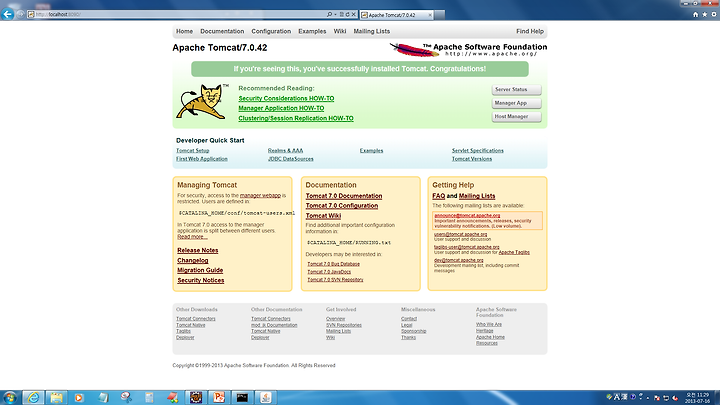The height and width of the screenshot is (405, 720).
Task: Click the Host Manager button
Action: pos(516,116)
